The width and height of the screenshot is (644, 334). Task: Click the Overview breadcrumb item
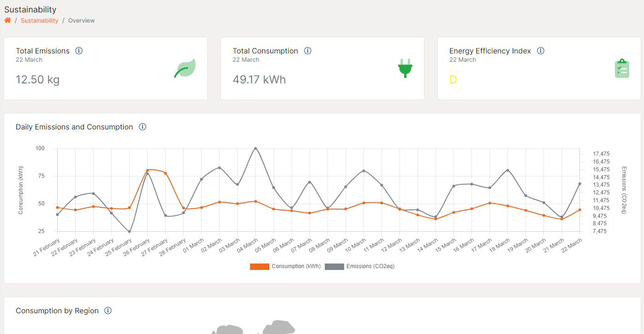(x=81, y=20)
